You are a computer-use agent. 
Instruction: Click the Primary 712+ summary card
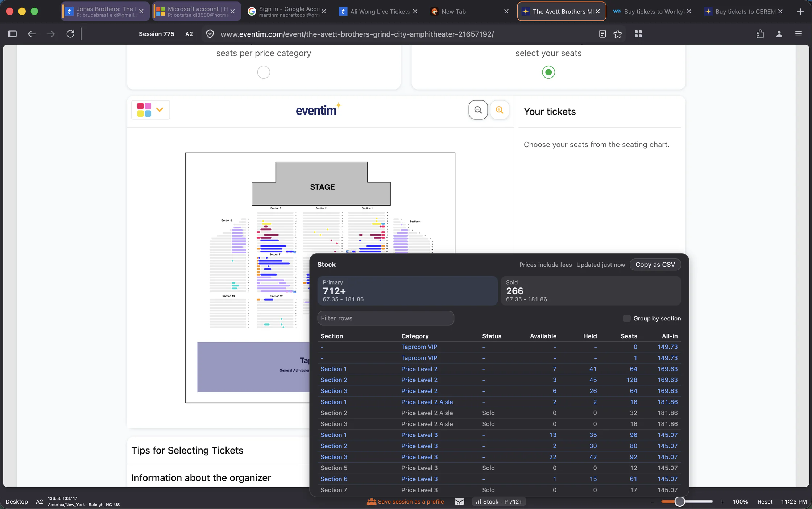point(407,291)
